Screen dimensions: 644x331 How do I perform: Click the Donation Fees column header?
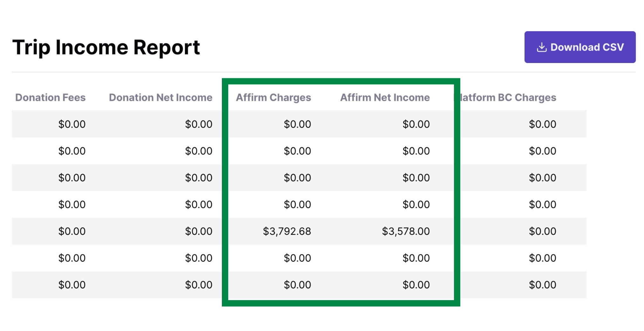pos(50,97)
